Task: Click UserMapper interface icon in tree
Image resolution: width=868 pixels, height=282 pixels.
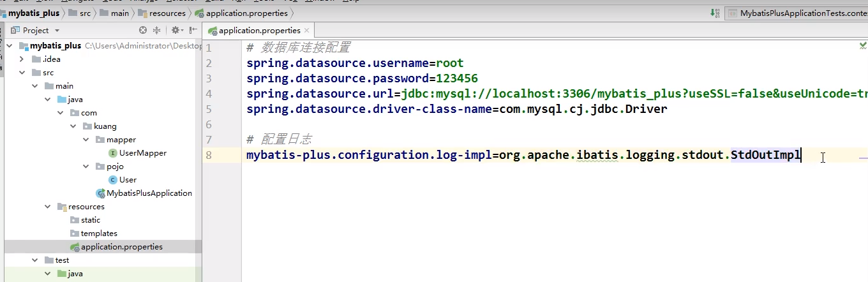Action: [x=113, y=153]
